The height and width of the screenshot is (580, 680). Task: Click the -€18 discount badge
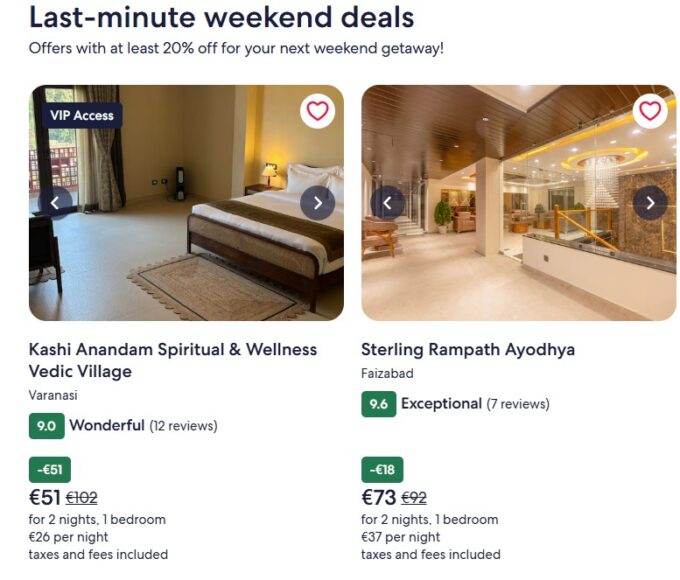coord(382,469)
